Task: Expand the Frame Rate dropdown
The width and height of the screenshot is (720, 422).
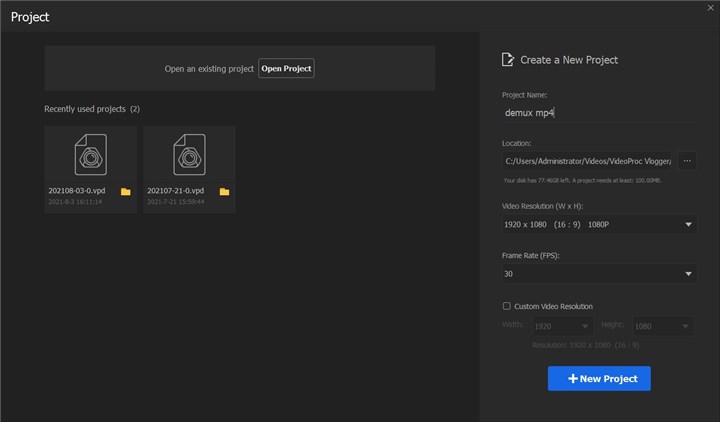Action: (x=689, y=274)
